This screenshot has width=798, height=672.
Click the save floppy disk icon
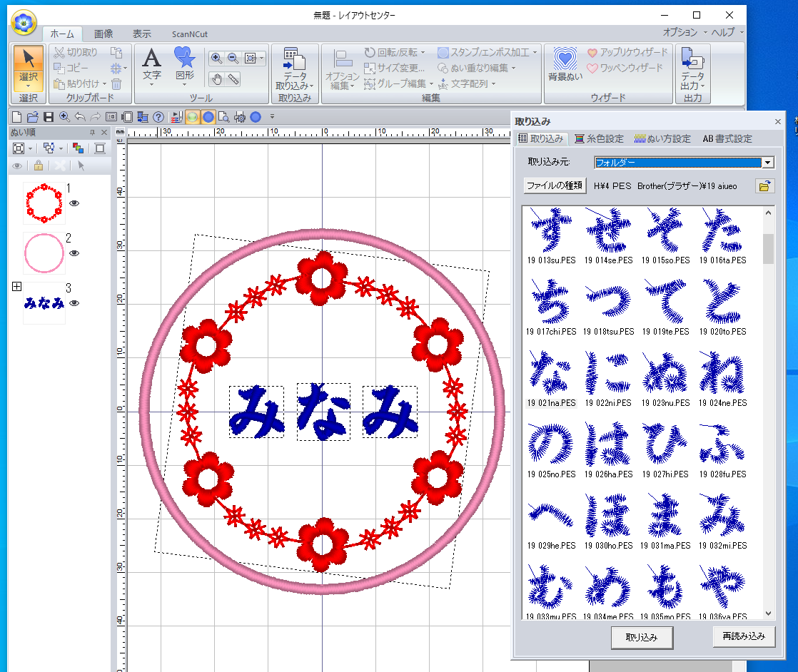coord(49,117)
